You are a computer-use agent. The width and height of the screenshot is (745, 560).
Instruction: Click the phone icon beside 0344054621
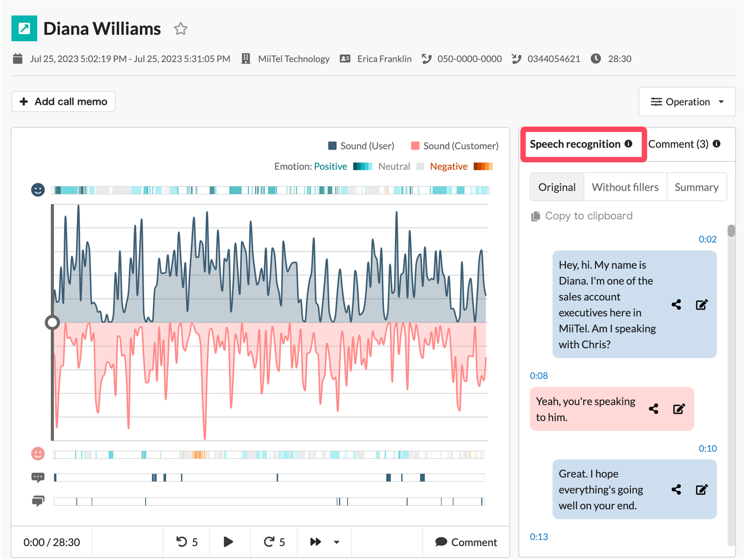click(x=516, y=59)
